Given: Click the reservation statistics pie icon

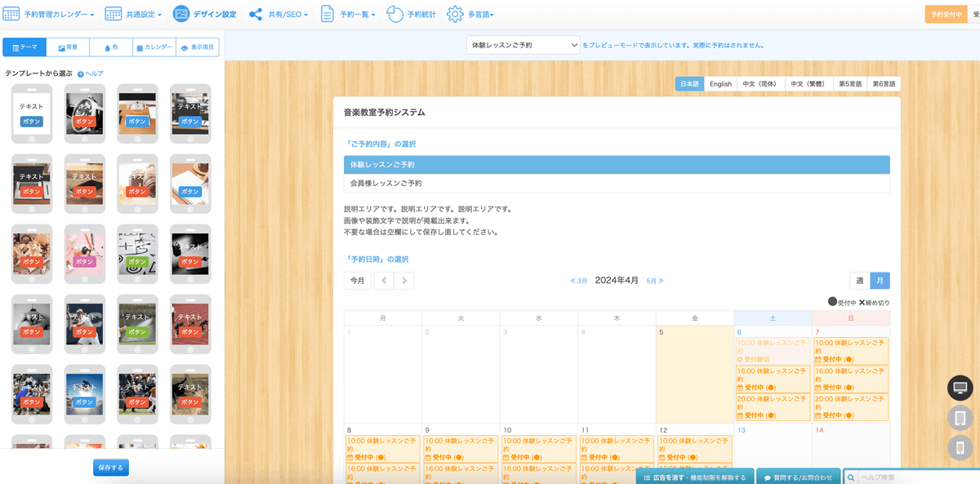Looking at the screenshot, I should (x=394, y=14).
